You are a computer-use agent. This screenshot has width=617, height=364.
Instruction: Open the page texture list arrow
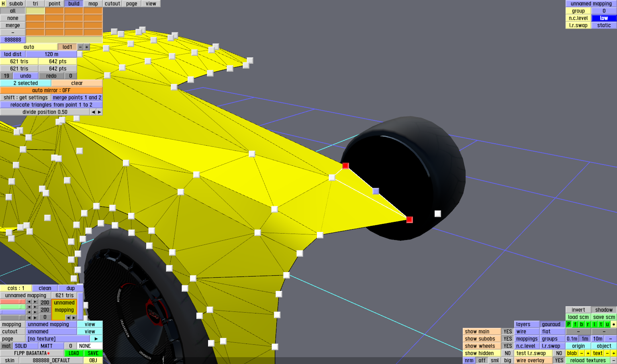96,339
